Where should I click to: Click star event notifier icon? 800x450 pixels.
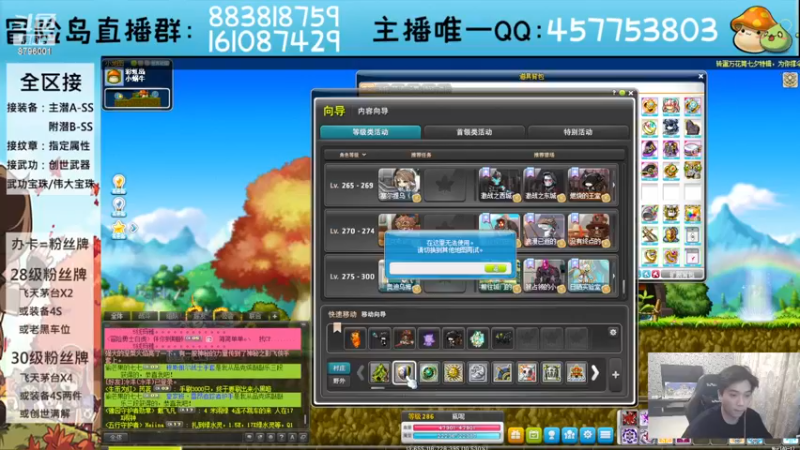tap(119, 229)
